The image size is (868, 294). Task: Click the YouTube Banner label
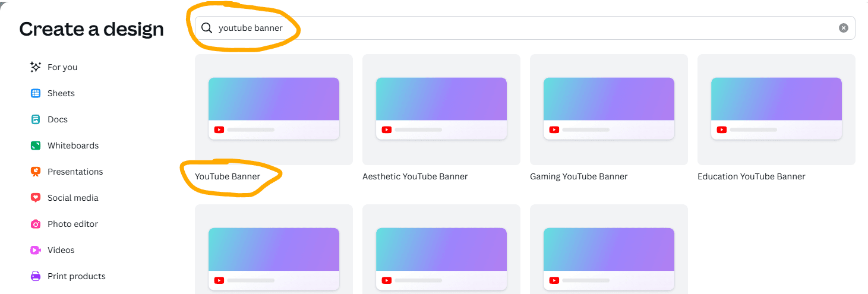[x=228, y=176]
